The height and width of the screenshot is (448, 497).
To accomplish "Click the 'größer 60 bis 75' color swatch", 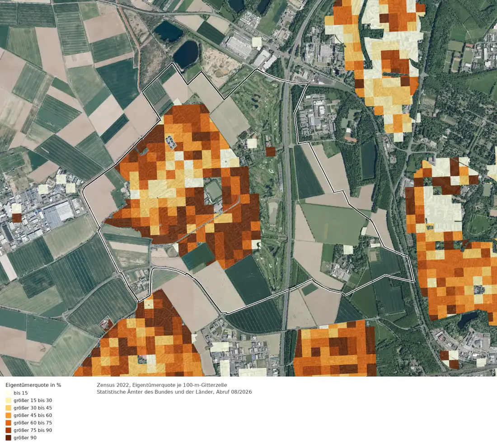I will [x=8, y=423].
